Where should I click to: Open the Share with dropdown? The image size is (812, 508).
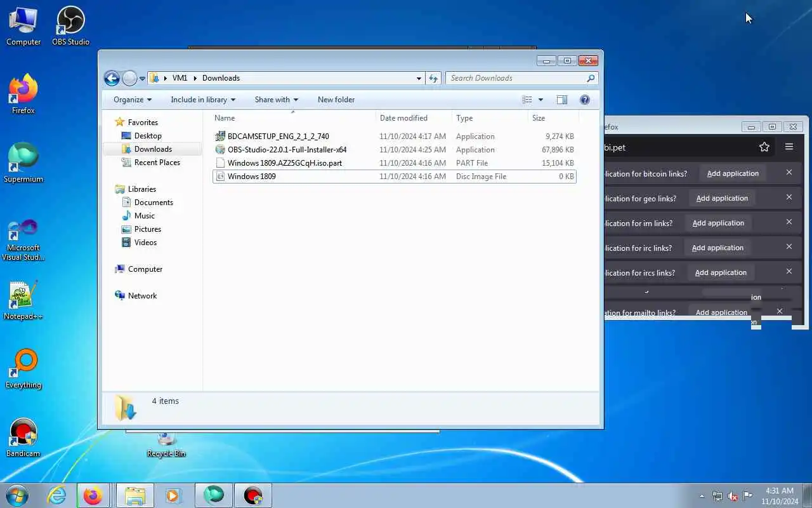[x=277, y=100]
